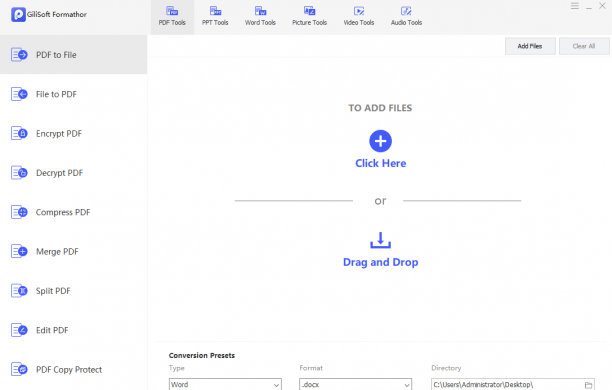Click the Video Tools icon
The height and width of the screenshot is (390, 612).
[x=359, y=11]
